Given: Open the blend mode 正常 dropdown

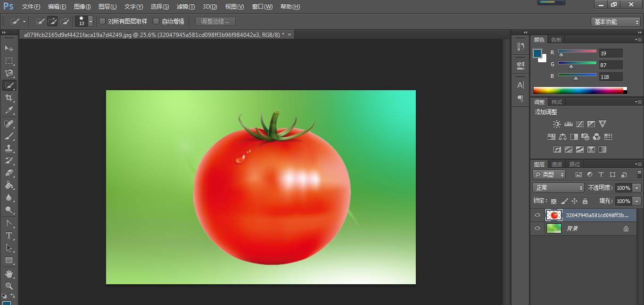Looking at the screenshot, I should coord(559,188).
